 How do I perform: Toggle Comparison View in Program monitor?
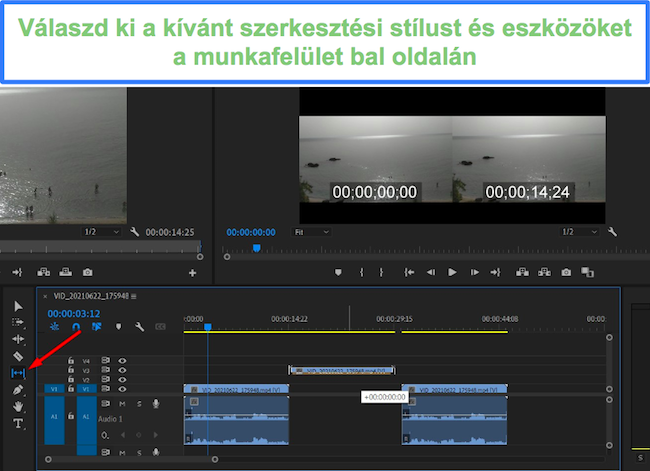coord(587,272)
